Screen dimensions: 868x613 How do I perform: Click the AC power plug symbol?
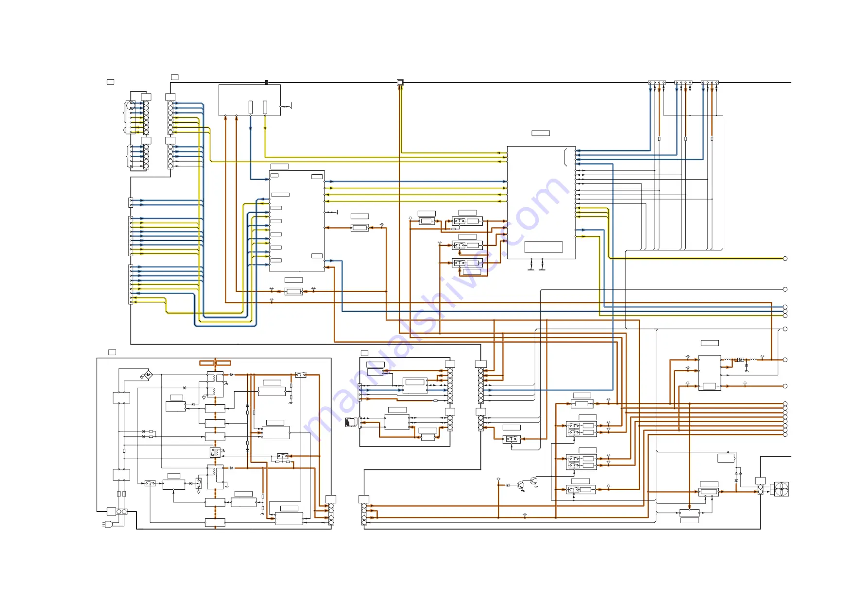pyautogui.click(x=108, y=524)
